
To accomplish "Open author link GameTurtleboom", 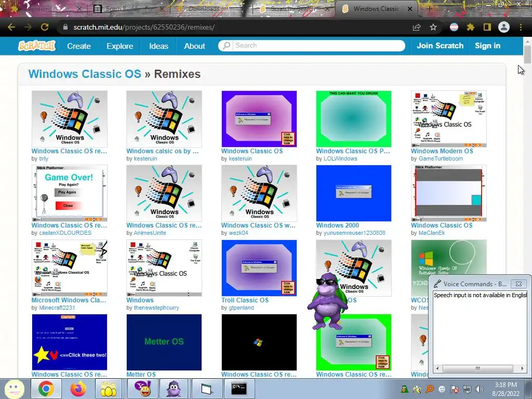I will click(441, 158).
